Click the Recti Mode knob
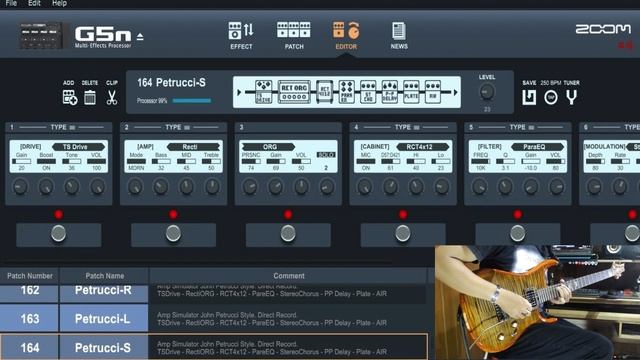The width and height of the screenshot is (640, 360). [x=135, y=187]
